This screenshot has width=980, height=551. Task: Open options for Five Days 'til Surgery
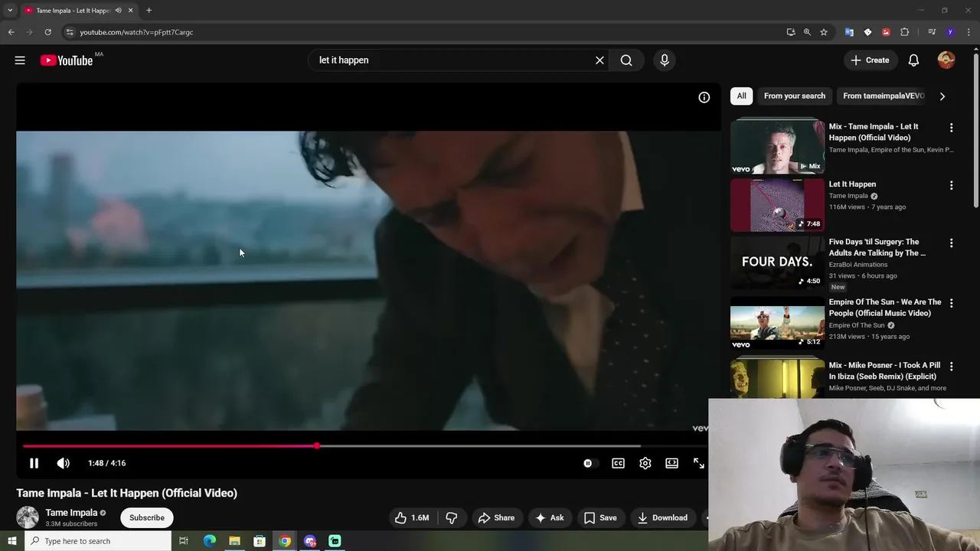click(951, 243)
